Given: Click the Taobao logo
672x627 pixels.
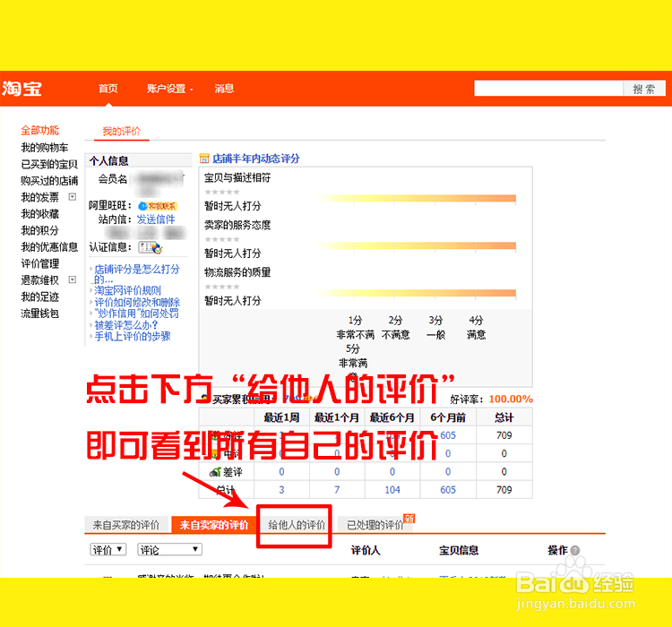Looking at the screenshot, I should point(22,89).
